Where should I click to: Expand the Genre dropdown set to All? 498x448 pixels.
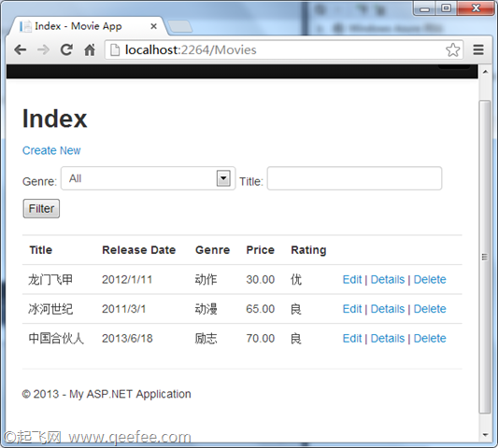point(148,178)
